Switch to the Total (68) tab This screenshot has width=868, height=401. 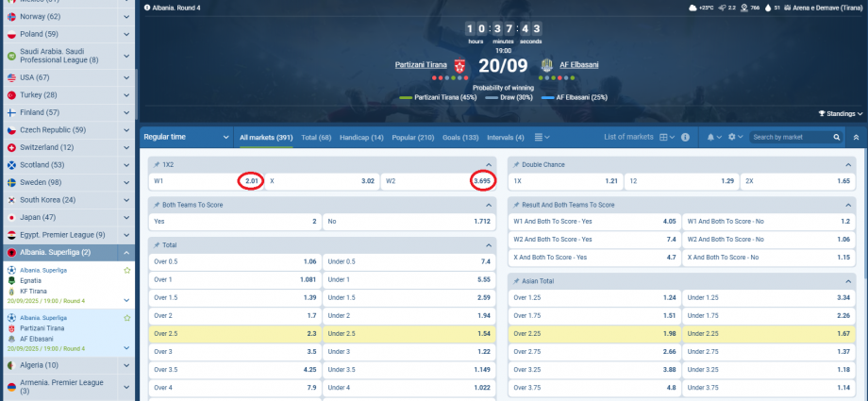pos(316,138)
